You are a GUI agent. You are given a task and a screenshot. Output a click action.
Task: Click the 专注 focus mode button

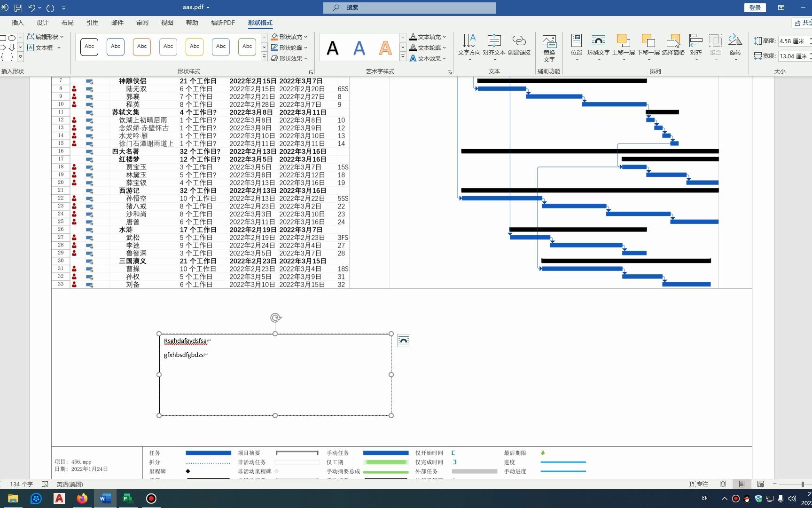[x=698, y=484]
